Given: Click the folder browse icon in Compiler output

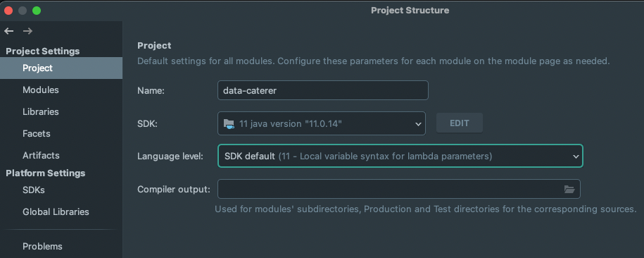Looking at the screenshot, I should tap(569, 190).
